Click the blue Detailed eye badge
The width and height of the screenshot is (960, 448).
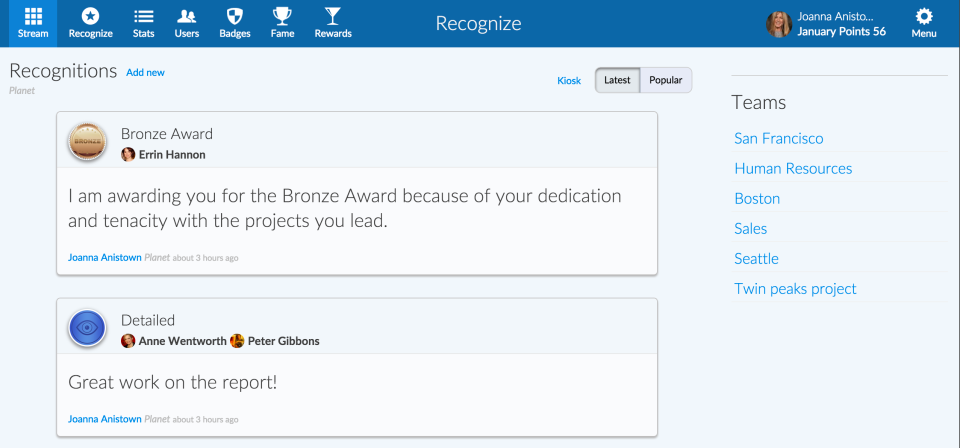click(x=88, y=328)
